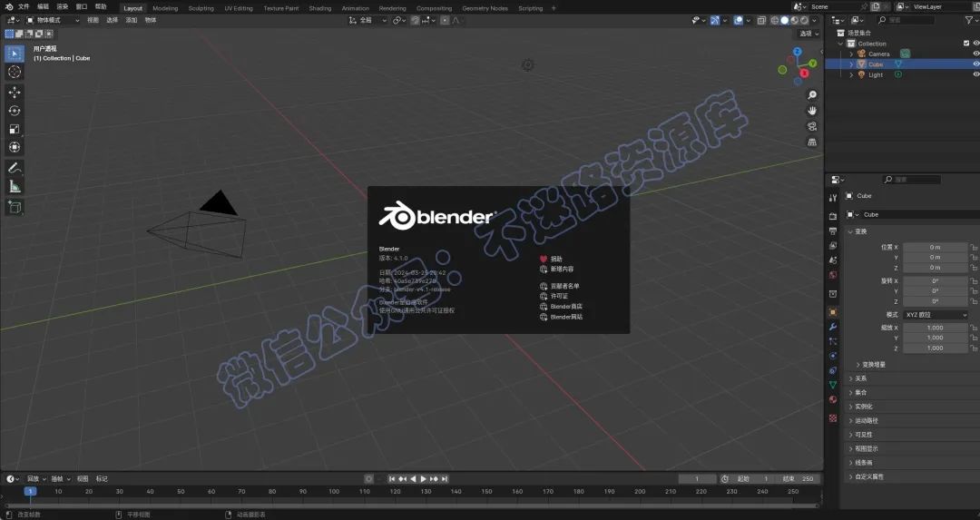980x520 pixels.
Task: Click the timeline play forward button
Action: [423, 479]
